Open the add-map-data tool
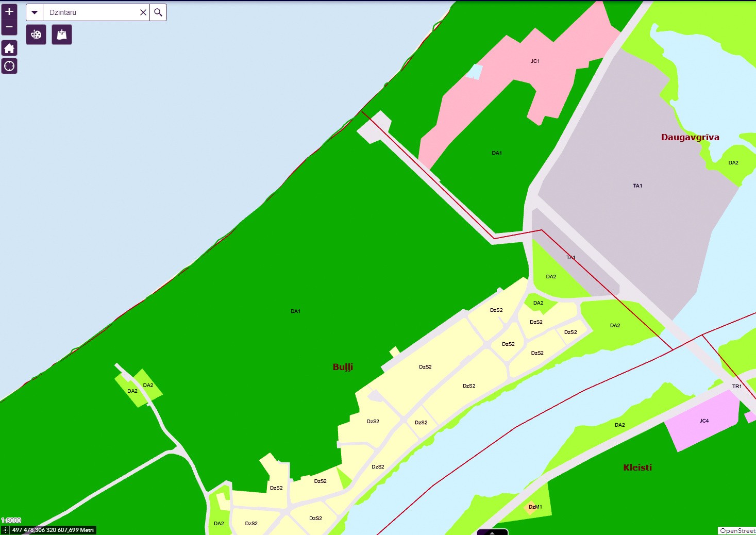The width and height of the screenshot is (756, 535). (62, 35)
